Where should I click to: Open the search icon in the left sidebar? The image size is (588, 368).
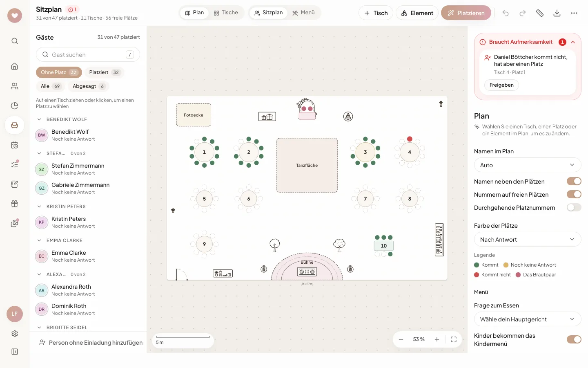tap(15, 41)
